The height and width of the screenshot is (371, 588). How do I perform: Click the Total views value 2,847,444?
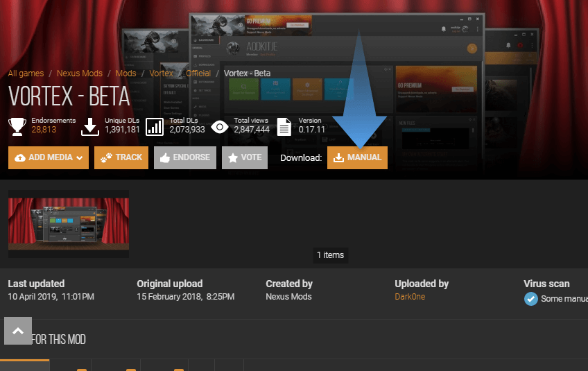(x=252, y=130)
